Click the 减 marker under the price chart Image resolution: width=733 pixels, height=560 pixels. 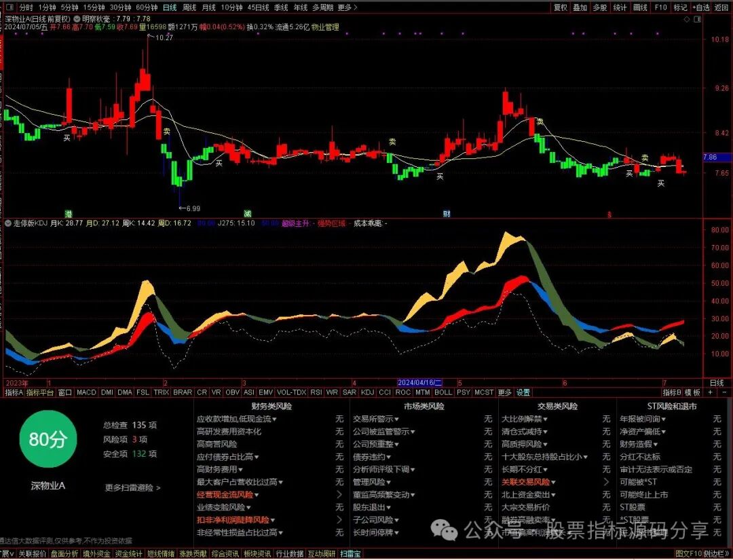point(247,214)
